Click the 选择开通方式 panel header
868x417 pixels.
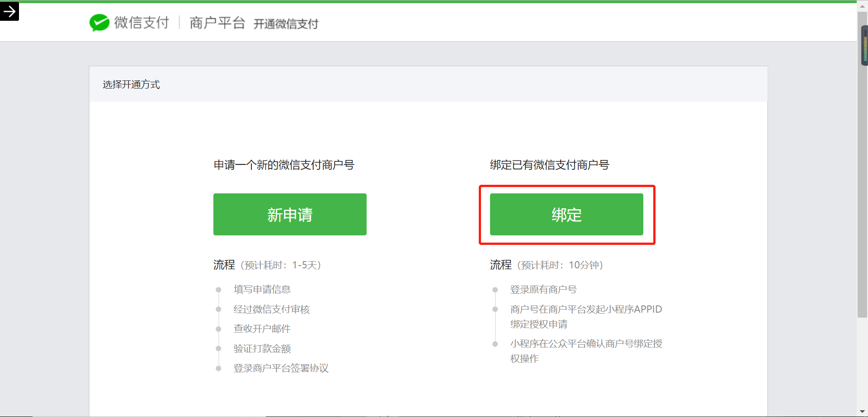tap(131, 84)
